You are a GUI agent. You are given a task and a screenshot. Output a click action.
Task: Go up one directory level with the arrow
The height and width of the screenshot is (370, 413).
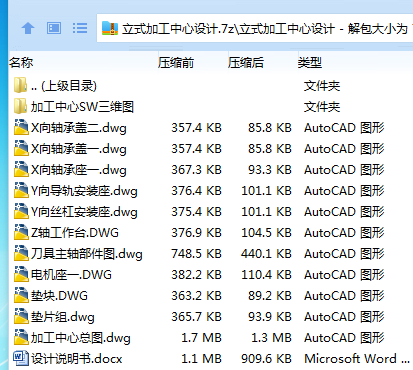click(28, 28)
